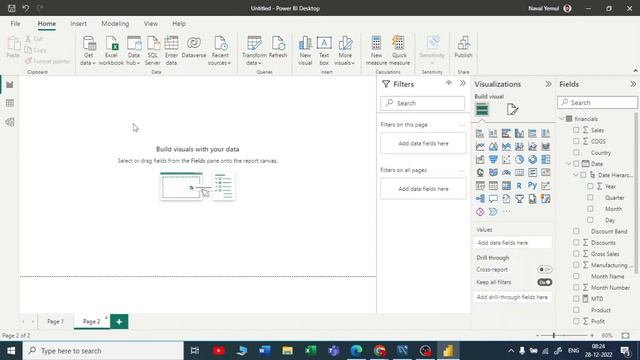
Task: Select the Pie chart visual
Action: pyautogui.click(x=519, y=160)
